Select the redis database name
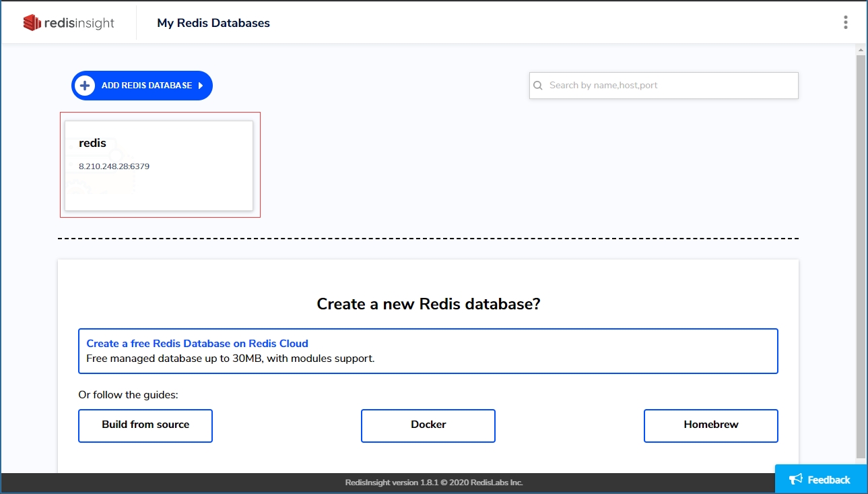 pos(92,143)
